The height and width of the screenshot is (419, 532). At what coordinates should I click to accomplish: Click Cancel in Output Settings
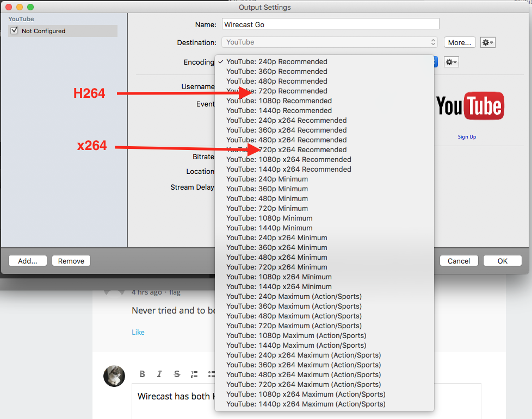pyautogui.click(x=459, y=261)
